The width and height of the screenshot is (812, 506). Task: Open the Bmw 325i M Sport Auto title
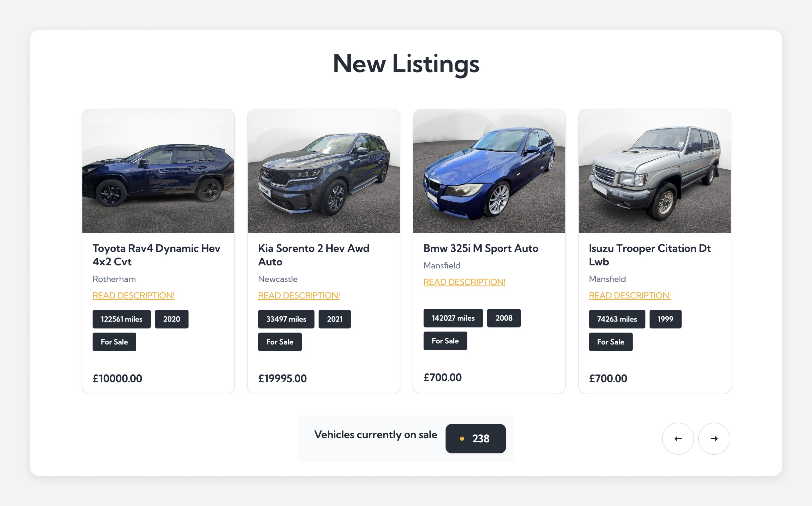point(481,248)
